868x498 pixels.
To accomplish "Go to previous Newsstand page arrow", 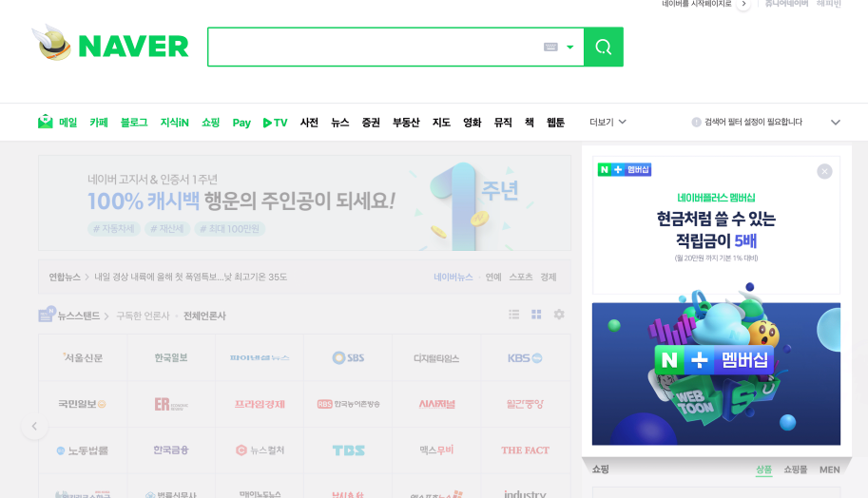I will 34,426.
